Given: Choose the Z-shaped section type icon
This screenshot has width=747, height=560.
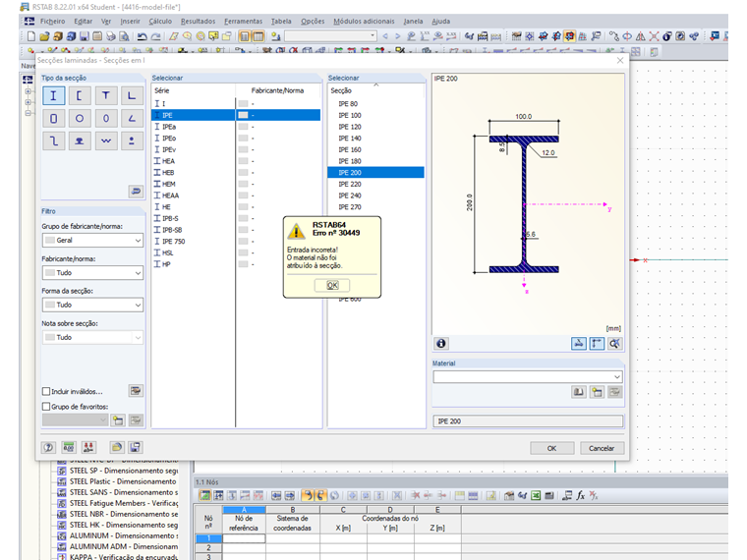Looking at the screenshot, I should [x=54, y=140].
